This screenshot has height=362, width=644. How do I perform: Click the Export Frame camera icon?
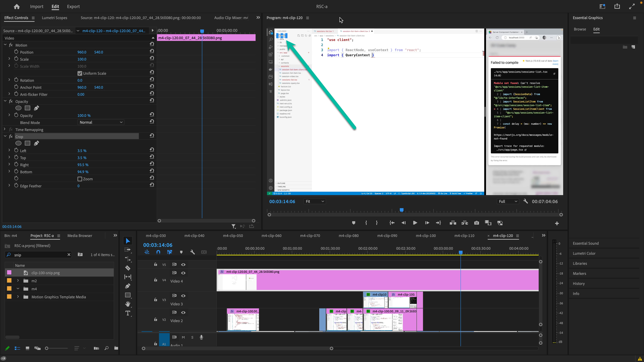[x=476, y=223]
